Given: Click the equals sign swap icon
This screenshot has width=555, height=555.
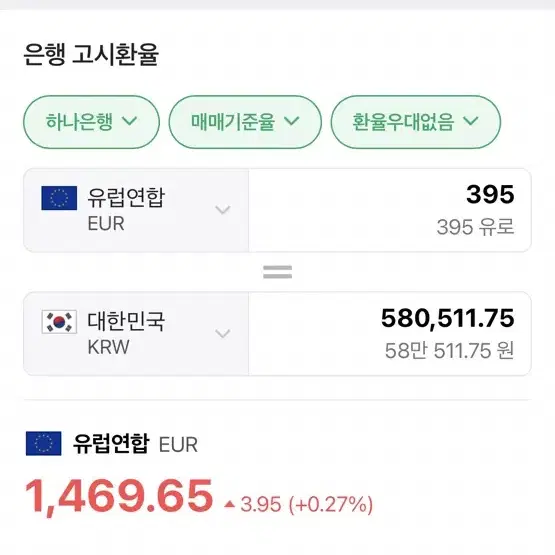Looking at the screenshot, I should click(278, 272).
